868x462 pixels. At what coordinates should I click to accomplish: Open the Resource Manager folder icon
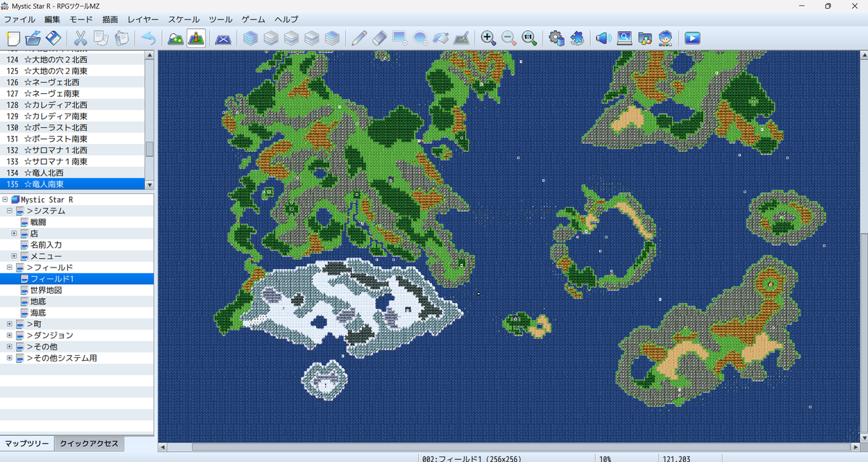click(644, 38)
